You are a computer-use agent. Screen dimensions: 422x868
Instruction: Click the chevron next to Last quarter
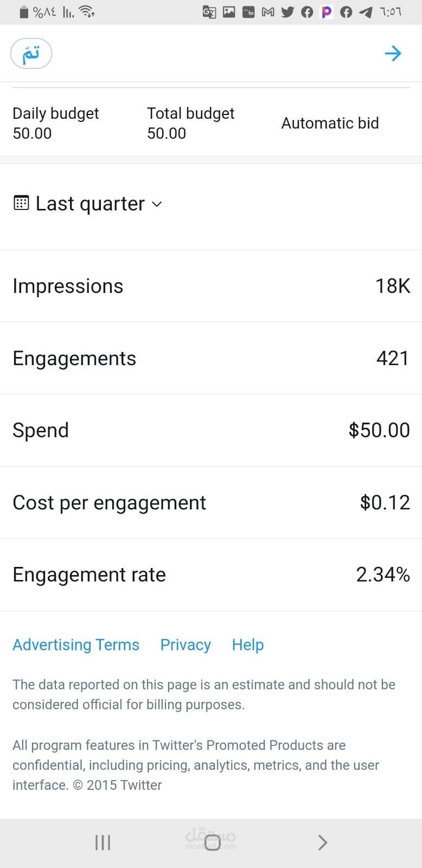[x=157, y=204]
